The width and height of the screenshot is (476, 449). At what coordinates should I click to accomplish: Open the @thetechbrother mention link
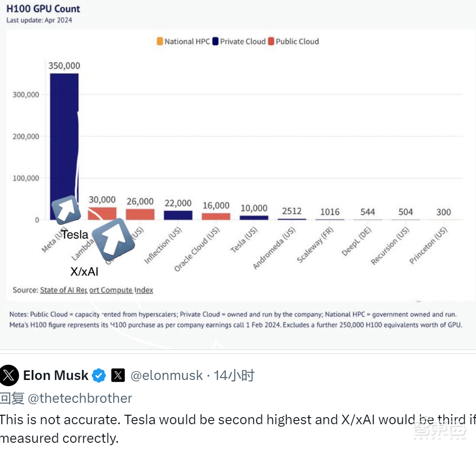[x=80, y=398]
